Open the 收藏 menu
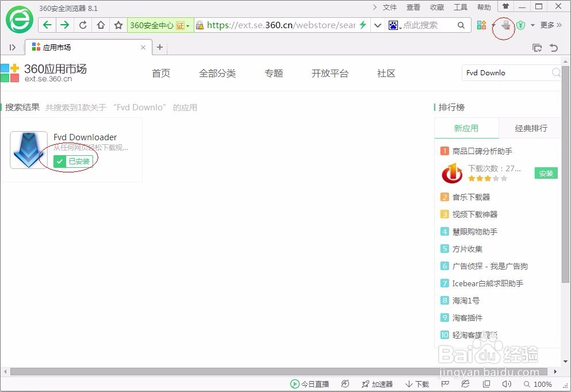 [x=437, y=7]
